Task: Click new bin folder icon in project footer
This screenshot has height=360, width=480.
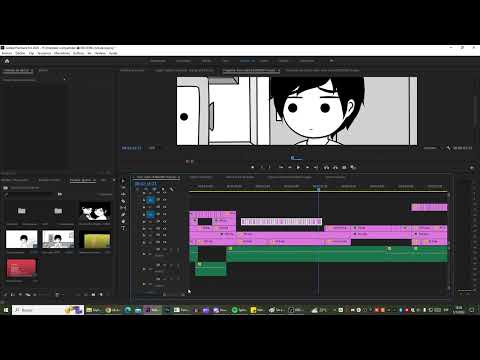Action: click(93, 295)
